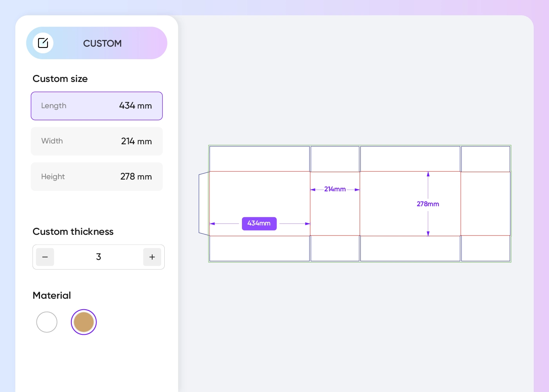Select the top flap above the 434mm panel
The image size is (549, 392).
(259, 159)
